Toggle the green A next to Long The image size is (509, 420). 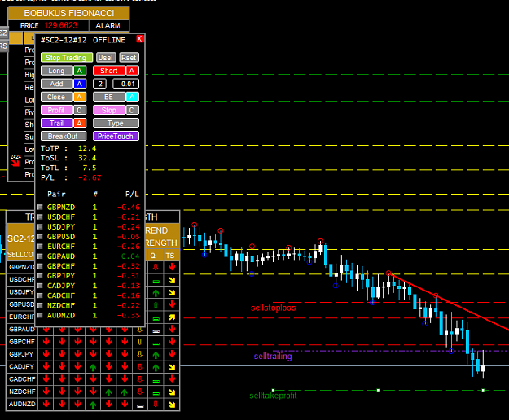tap(80, 71)
